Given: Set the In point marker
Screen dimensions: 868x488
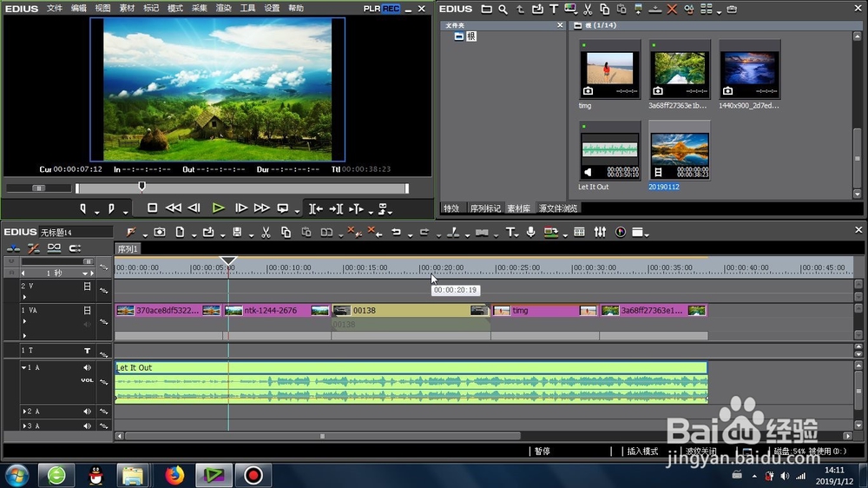Looking at the screenshot, I should tap(83, 208).
